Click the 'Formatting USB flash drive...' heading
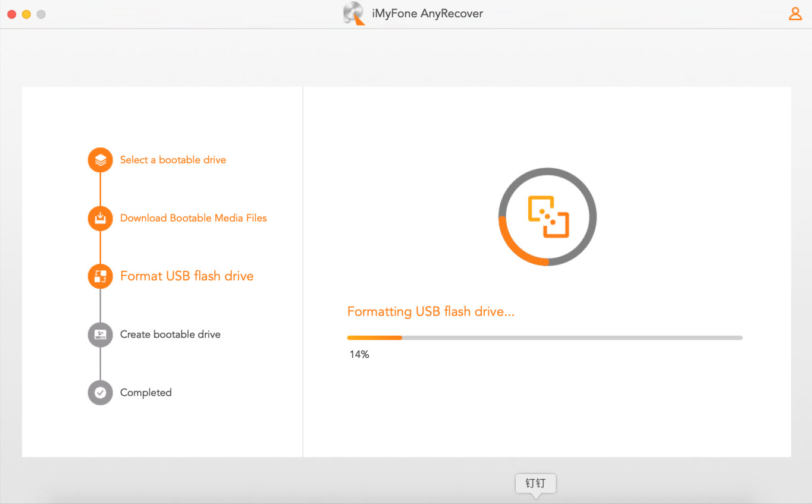Screen dimensions: 812x504 pos(431,311)
